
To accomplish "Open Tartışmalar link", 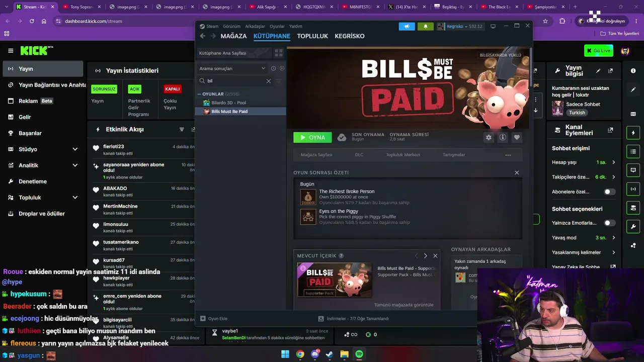I will click(454, 155).
